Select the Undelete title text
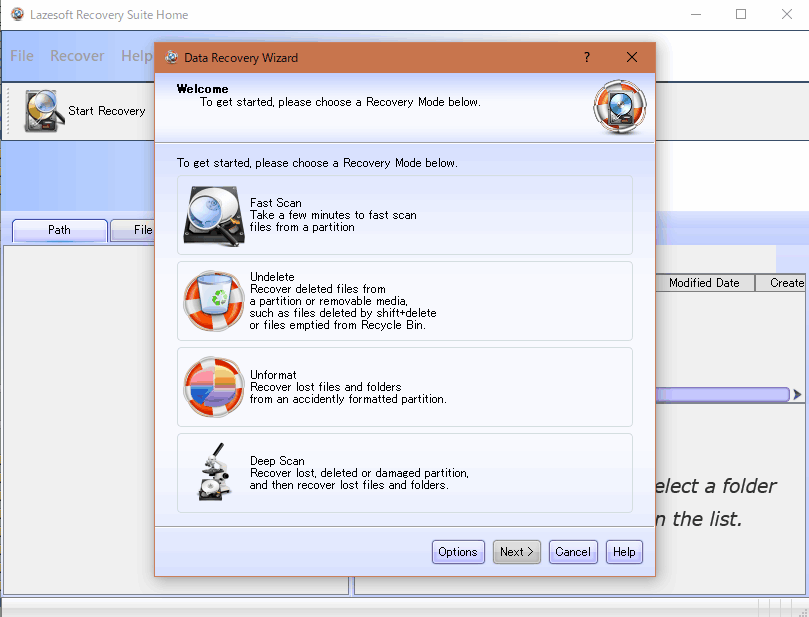This screenshot has width=809, height=617. tap(272, 277)
